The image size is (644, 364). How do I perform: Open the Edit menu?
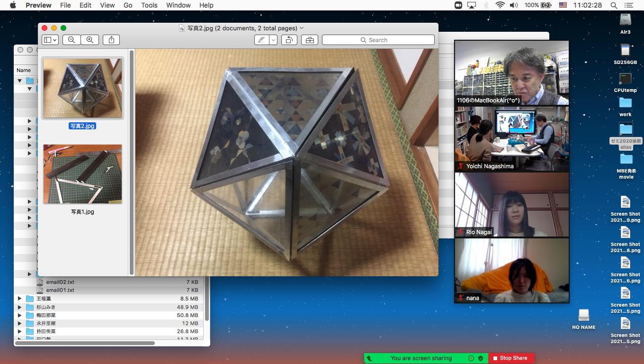(x=86, y=5)
